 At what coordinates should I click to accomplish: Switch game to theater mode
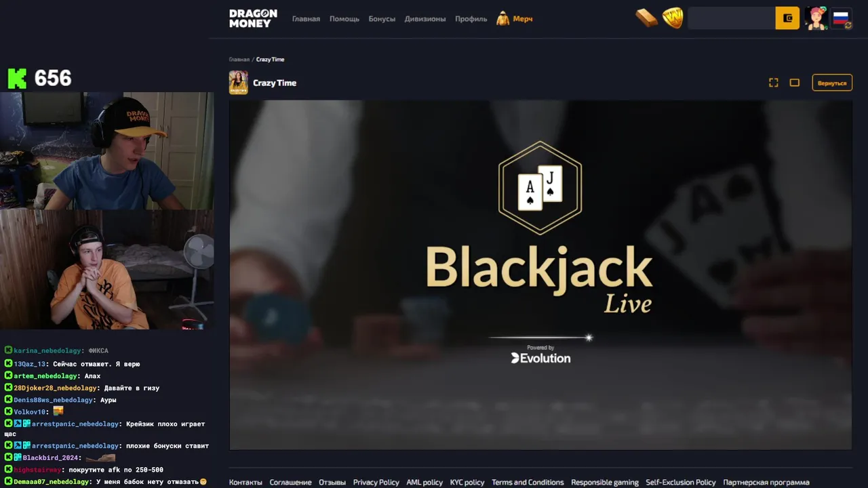[x=795, y=83]
